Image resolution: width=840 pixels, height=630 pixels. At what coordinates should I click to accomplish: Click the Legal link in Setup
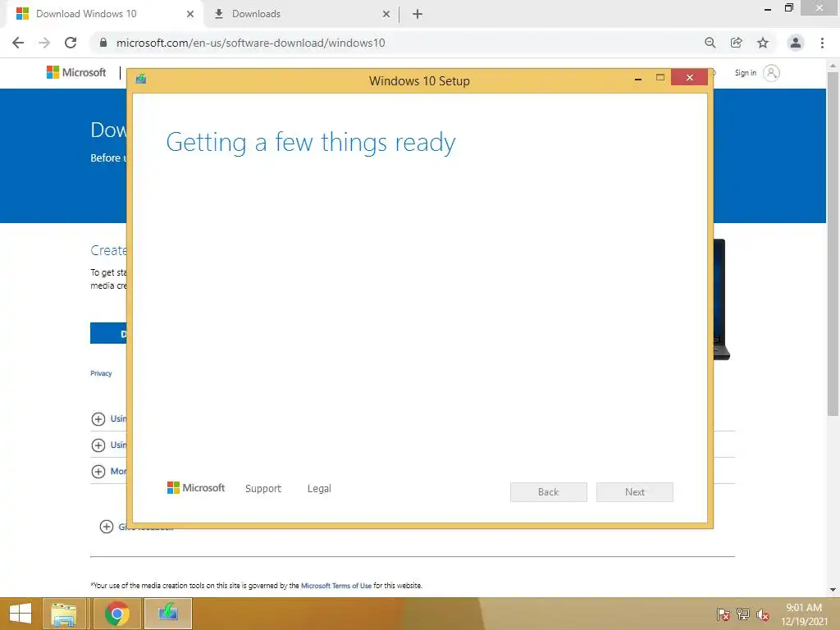(319, 489)
